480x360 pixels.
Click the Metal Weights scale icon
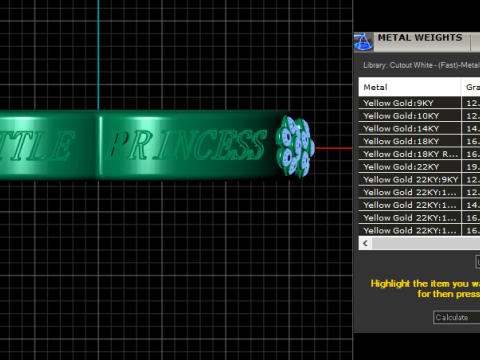point(363,42)
